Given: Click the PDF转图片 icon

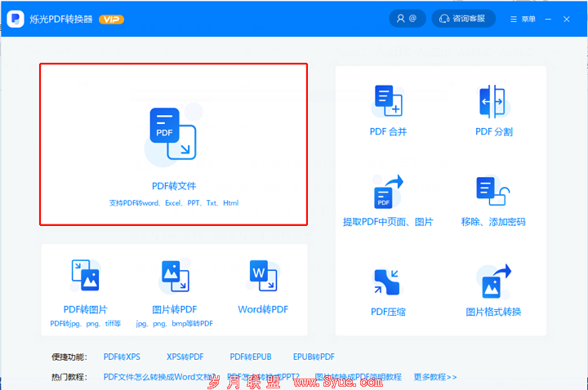Looking at the screenshot, I should click(86, 275).
